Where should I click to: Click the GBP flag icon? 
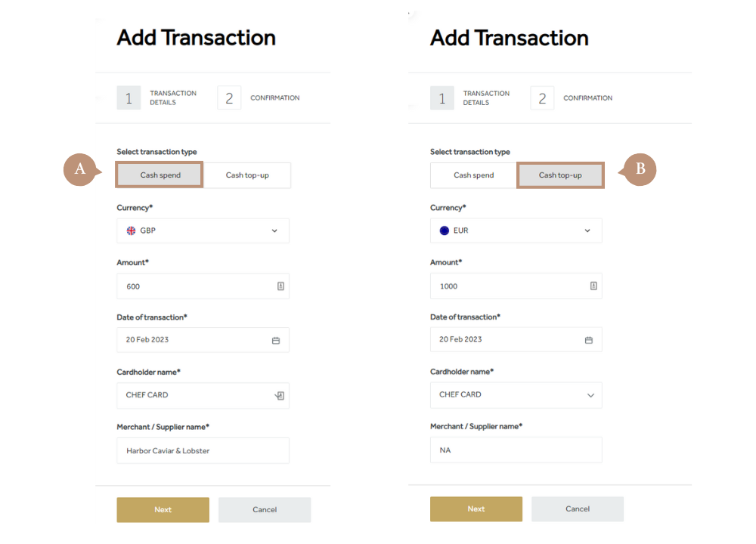131,230
